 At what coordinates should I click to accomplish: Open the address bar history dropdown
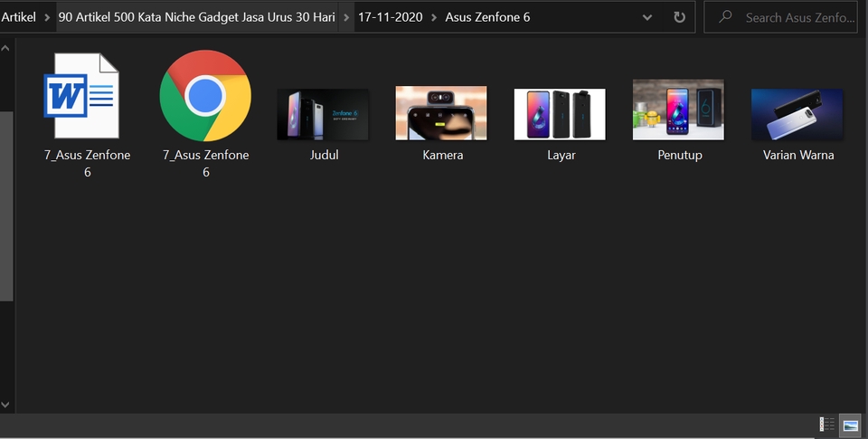(647, 17)
